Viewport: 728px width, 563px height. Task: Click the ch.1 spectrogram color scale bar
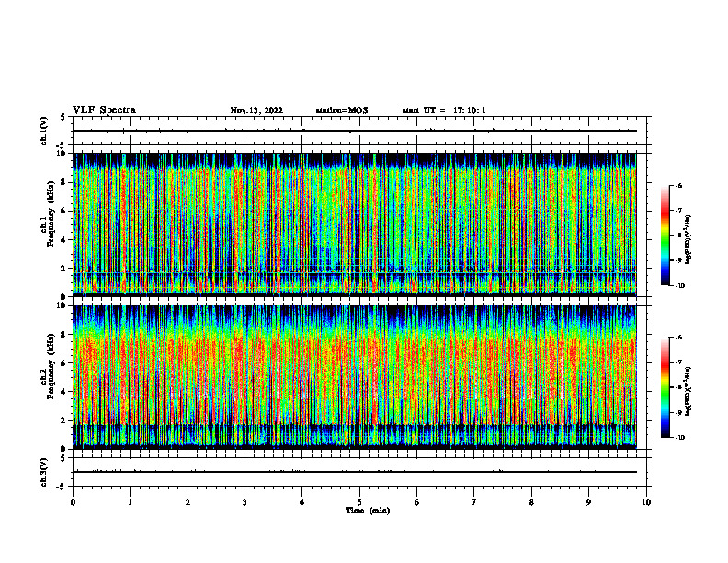(665, 236)
